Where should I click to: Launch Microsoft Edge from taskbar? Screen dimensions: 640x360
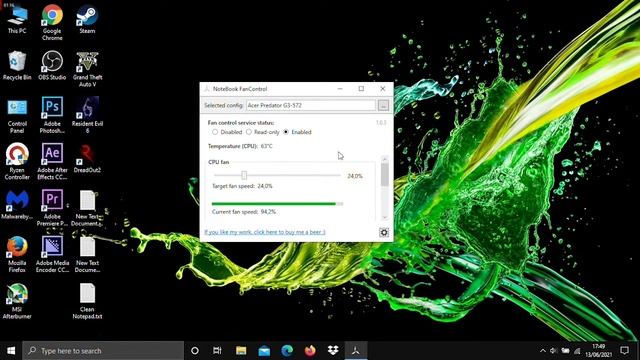[x=287, y=351]
